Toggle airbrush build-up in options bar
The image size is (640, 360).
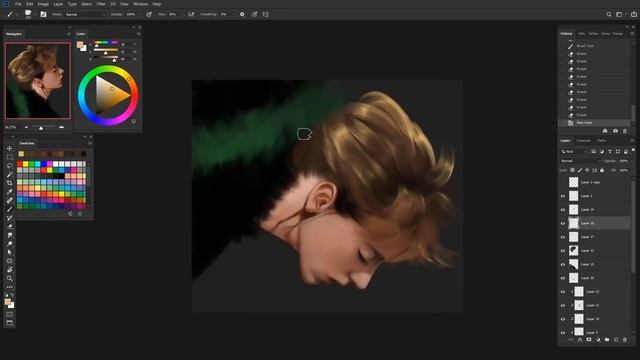tap(191, 14)
